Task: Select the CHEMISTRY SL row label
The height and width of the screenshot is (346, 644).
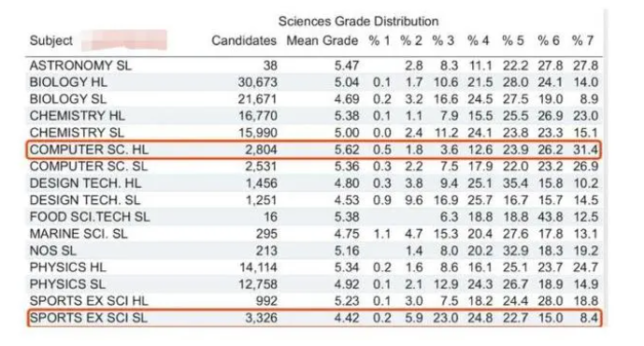Action: click(77, 133)
